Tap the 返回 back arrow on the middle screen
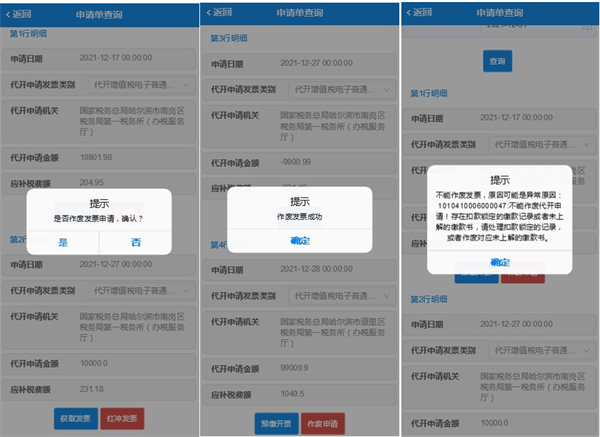 pyautogui.click(x=224, y=13)
